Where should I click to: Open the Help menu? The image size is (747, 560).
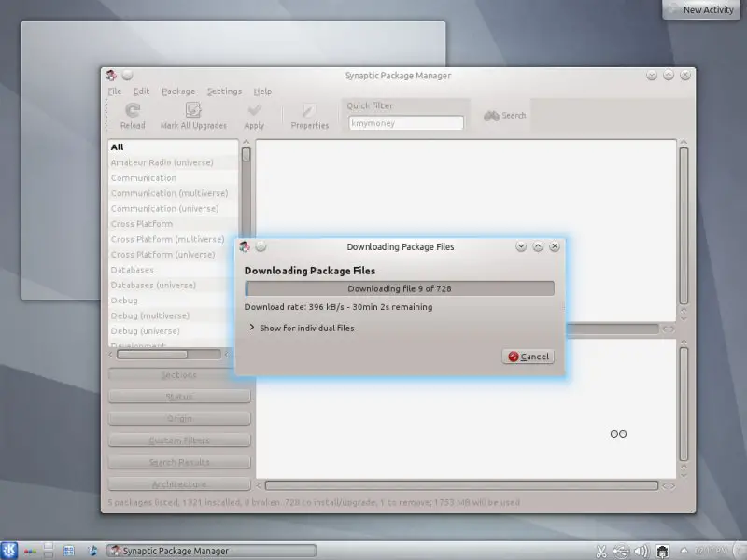262,91
